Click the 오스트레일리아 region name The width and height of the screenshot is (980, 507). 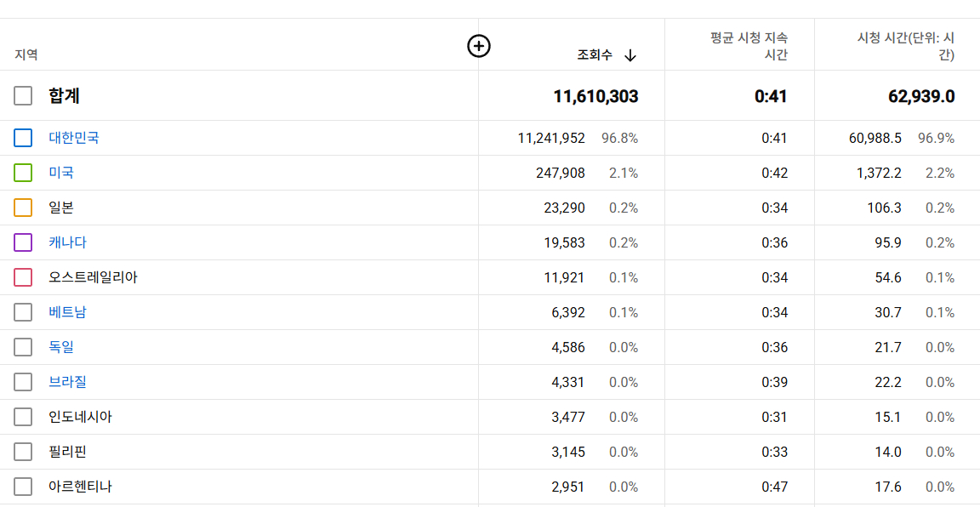93,277
